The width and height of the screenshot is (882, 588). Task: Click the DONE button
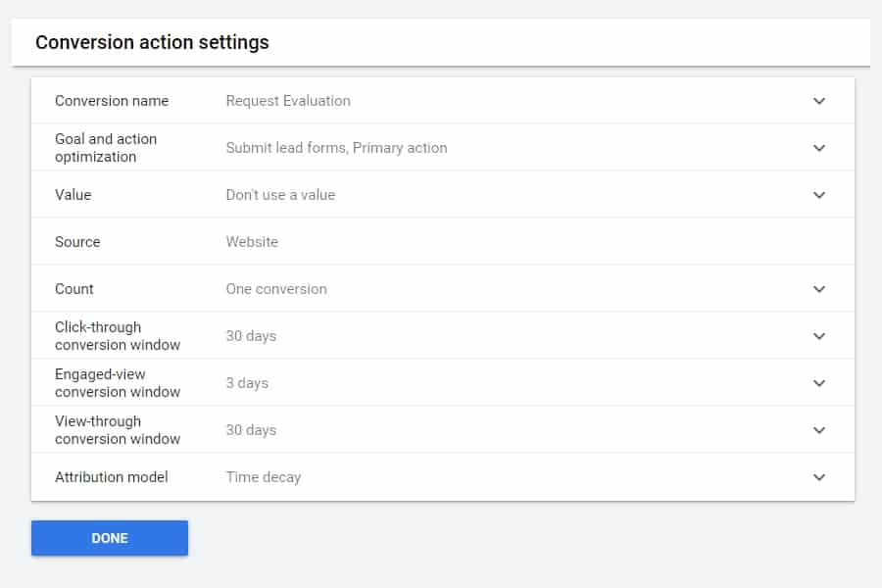click(110, 538)
